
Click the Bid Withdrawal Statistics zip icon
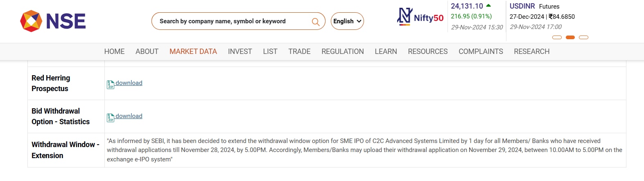click(x=111, y=118)
